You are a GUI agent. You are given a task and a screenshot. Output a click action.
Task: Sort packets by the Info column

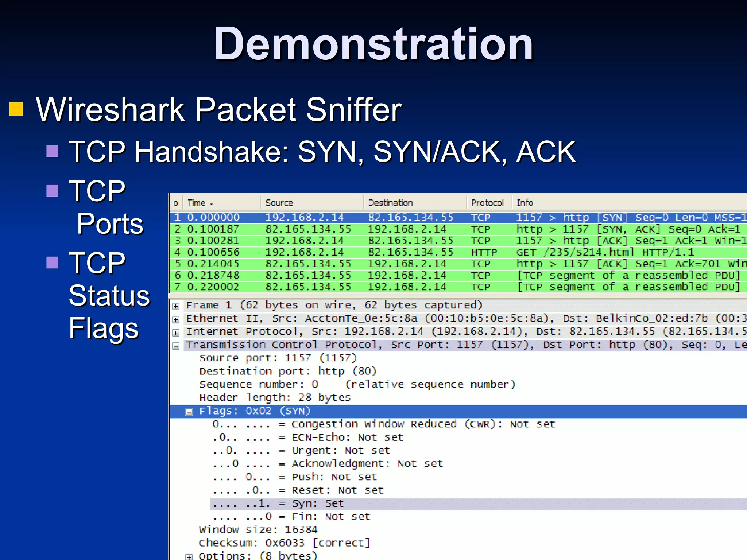[630, 203]
